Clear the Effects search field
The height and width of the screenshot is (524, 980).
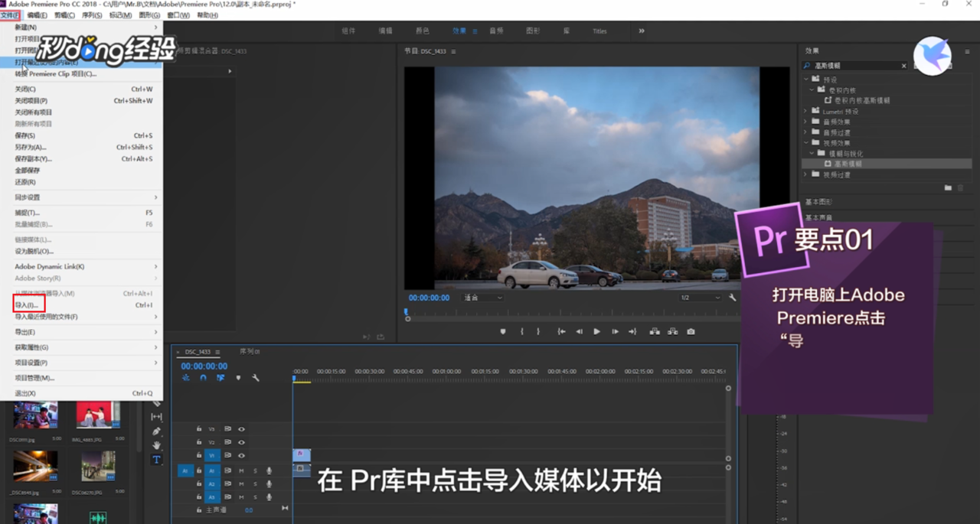coord(903,66)
